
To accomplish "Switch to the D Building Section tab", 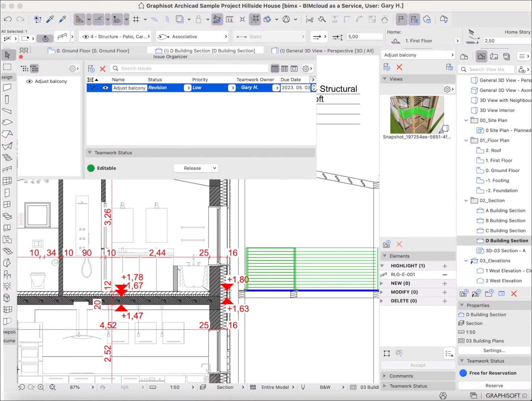I will click(x=206, y=51).
